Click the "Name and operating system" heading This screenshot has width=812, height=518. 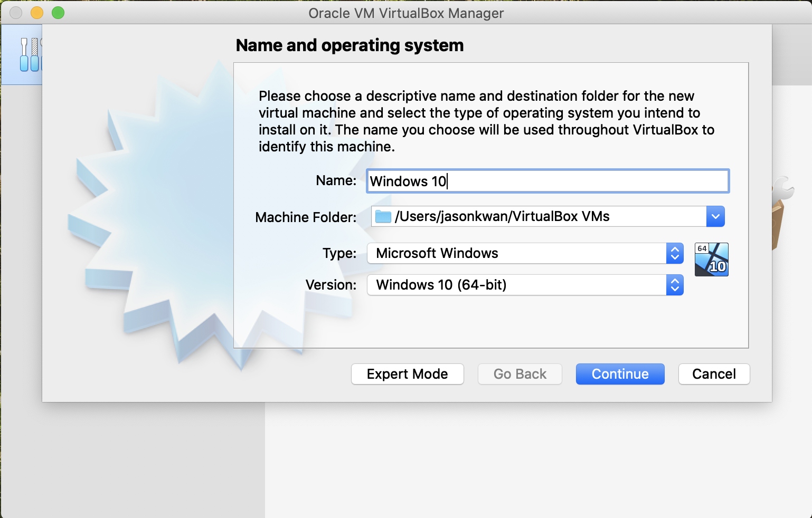(x=350, y=45)
